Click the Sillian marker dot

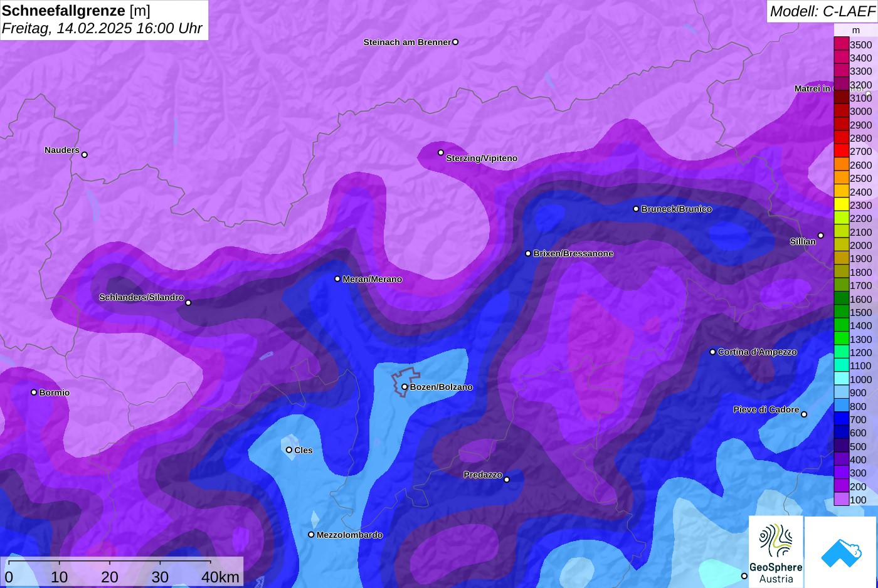point(821,236)
